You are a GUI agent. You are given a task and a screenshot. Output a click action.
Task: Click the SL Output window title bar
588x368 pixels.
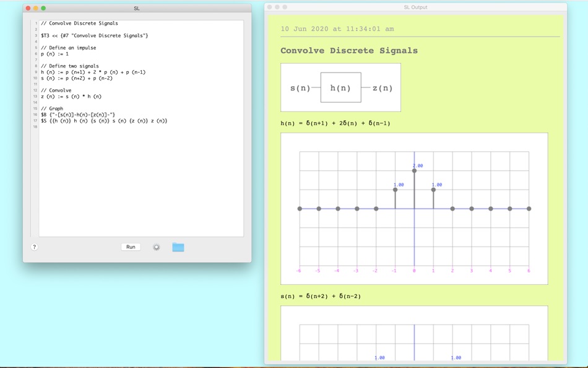(x=415, y=7)
